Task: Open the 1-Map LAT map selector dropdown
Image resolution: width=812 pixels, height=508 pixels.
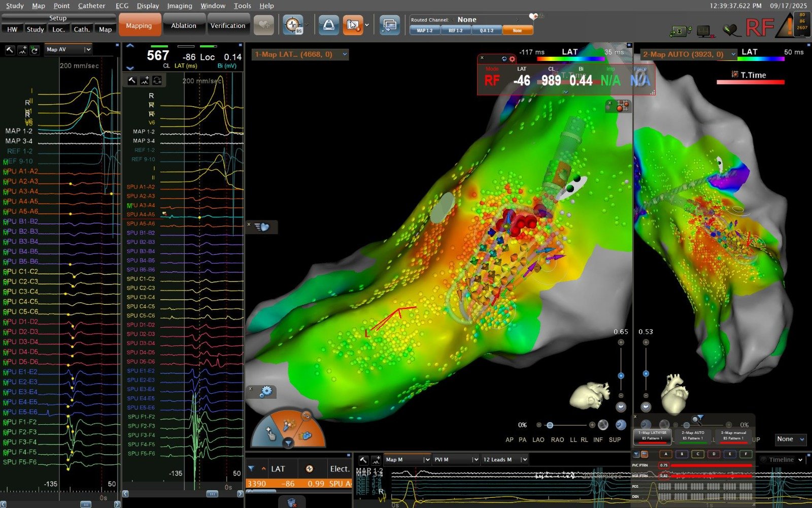Action: tap(345, 54)
